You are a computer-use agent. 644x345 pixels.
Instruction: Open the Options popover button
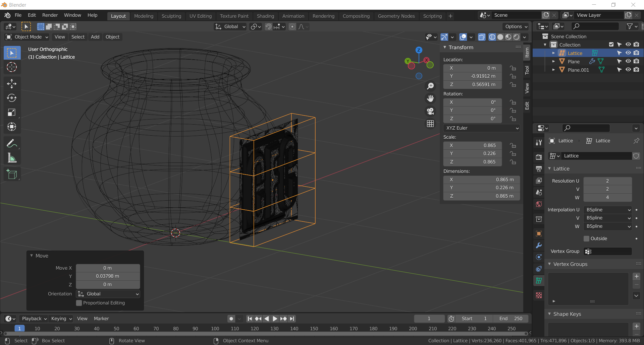tap(516, 27)
